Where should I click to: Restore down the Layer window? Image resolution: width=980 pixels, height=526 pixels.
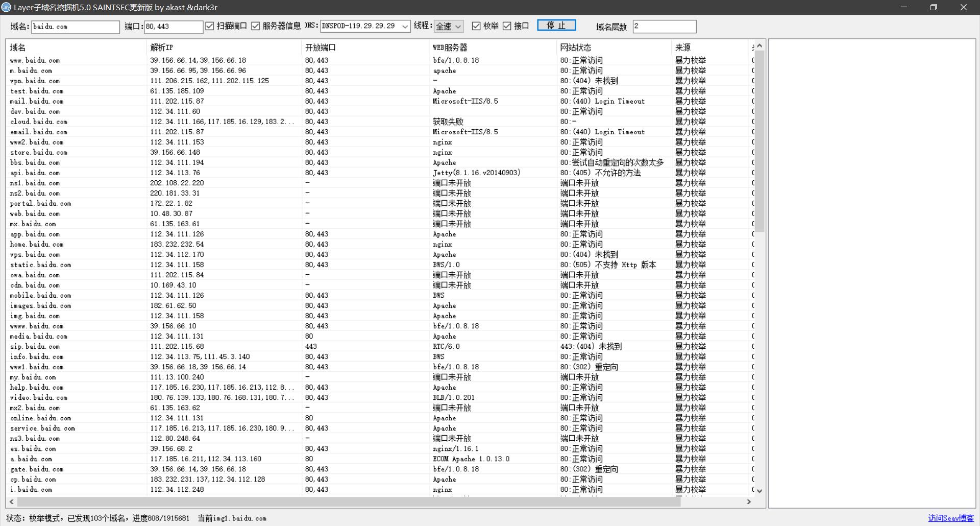pos(934,7)
